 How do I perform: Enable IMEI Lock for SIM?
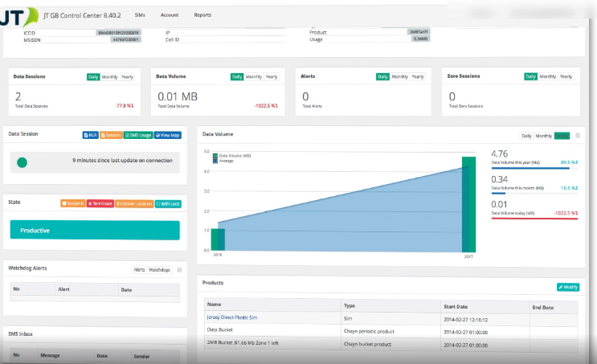point(168,204)
